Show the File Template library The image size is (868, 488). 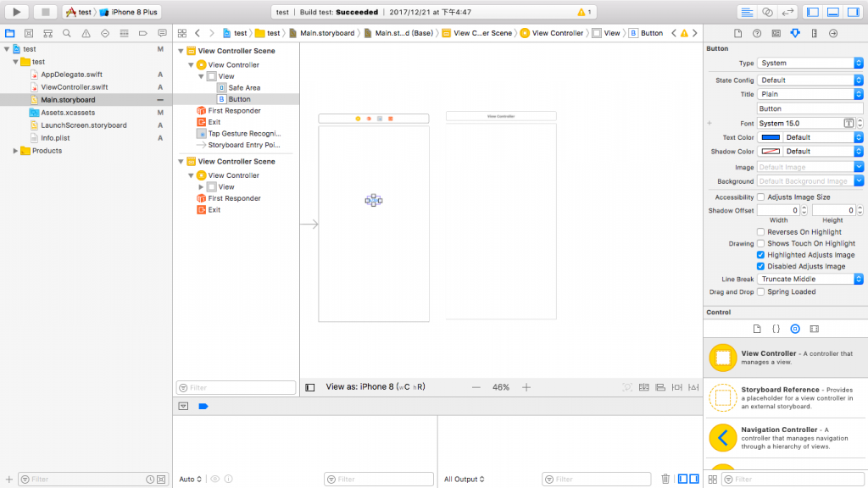pos(757,329)
